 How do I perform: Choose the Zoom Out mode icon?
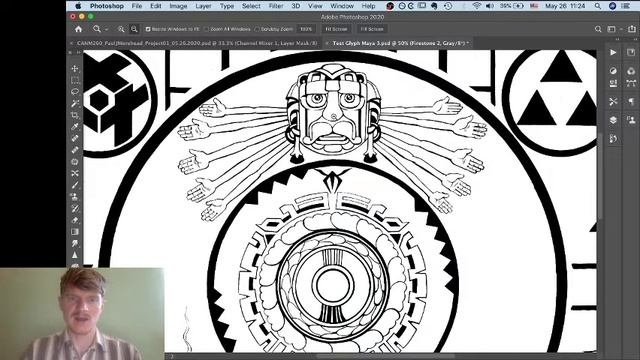[x=134, y=29]
